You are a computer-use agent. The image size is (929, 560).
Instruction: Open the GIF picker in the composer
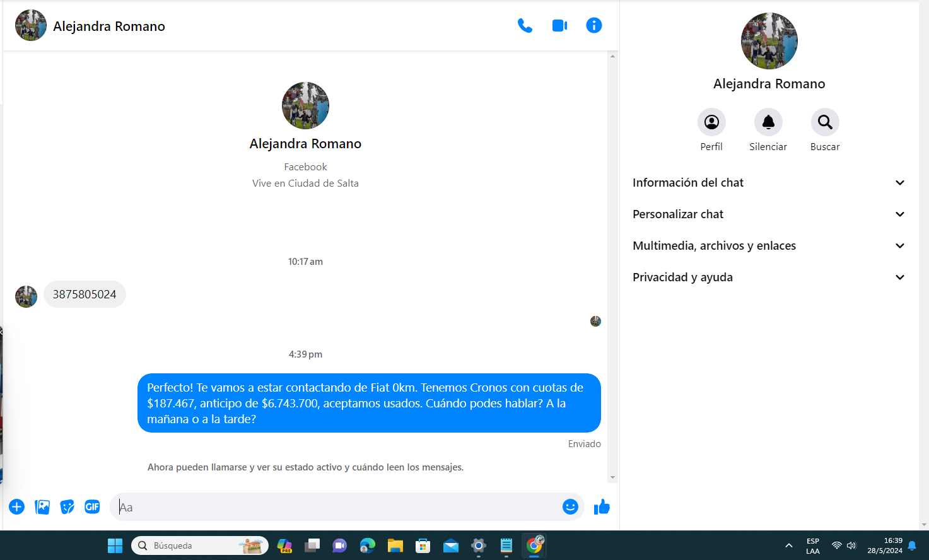(x=92, y=507)
